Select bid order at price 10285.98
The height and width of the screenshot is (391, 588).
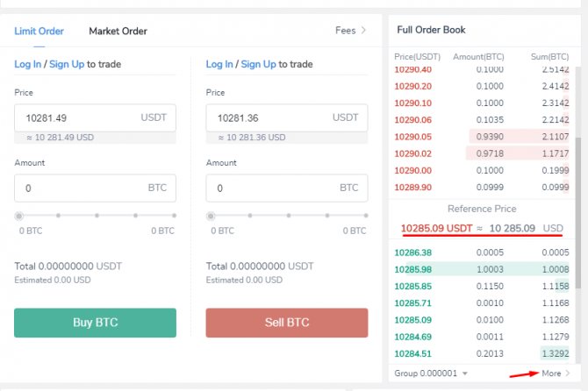[482, 269]
